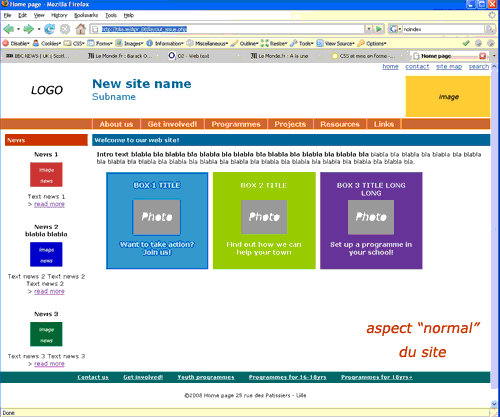Open the Programmes navigation item
This screenshot has height=417, width=500.
click(x=236, y=124)
